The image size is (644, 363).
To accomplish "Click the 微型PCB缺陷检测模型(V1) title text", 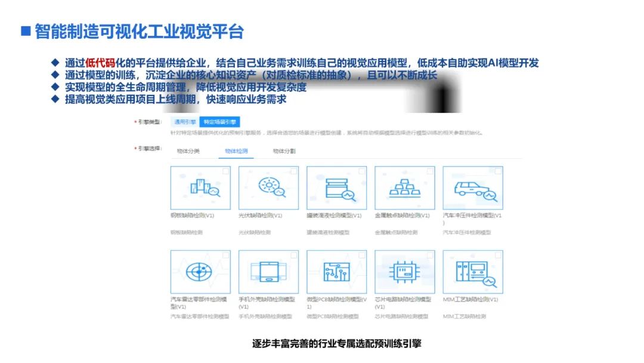I will pyautogui.click(x=337, y=303).
